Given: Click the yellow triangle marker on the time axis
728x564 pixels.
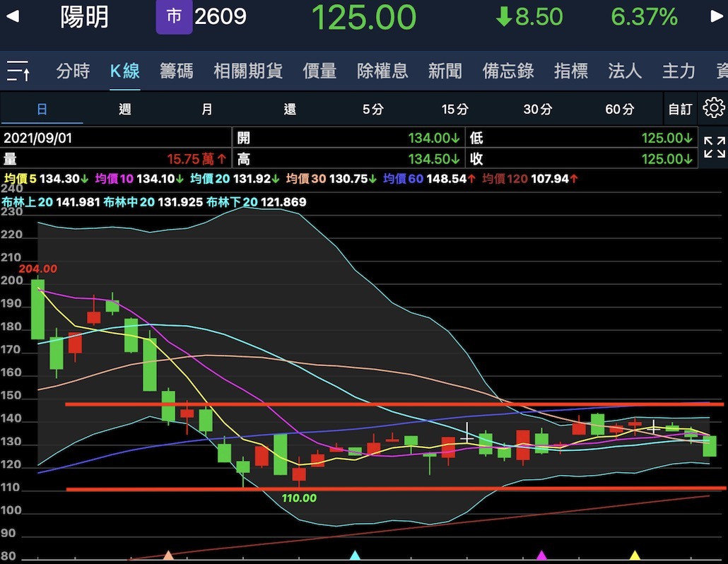Looking at the screenshot, I should click(x=635, y=556).
